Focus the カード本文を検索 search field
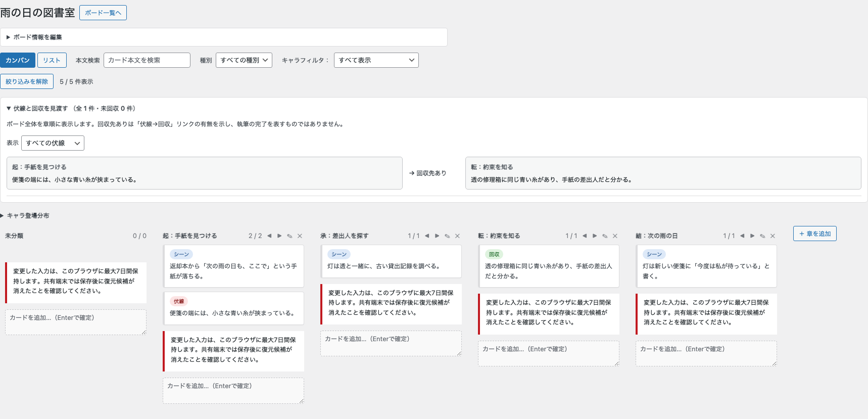 tap(147, 60)
